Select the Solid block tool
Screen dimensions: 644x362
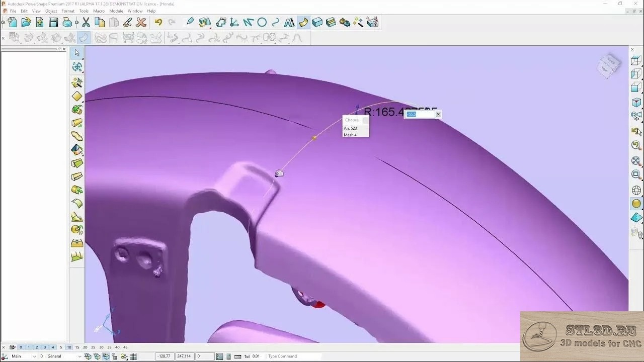317,22
